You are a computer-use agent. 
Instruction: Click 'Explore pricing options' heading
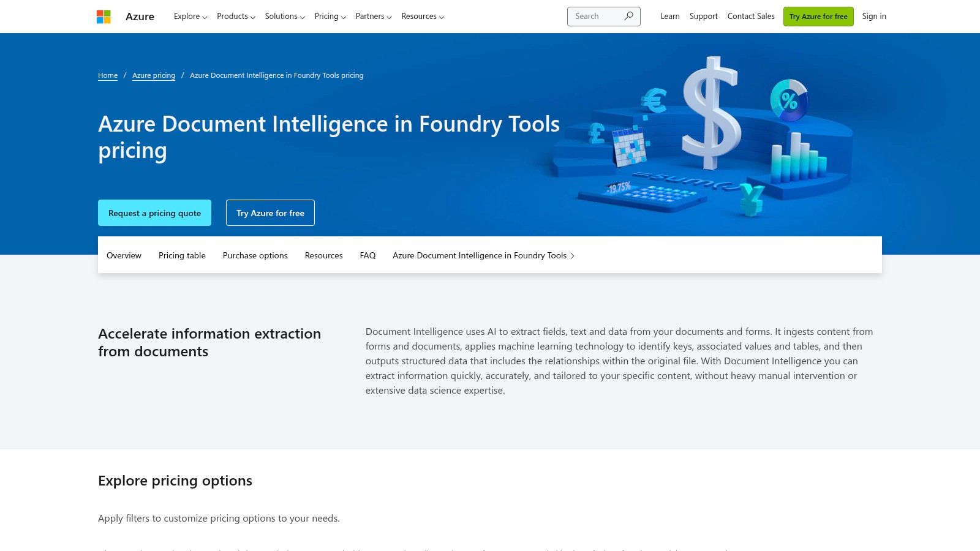click(x=175, y=481)
